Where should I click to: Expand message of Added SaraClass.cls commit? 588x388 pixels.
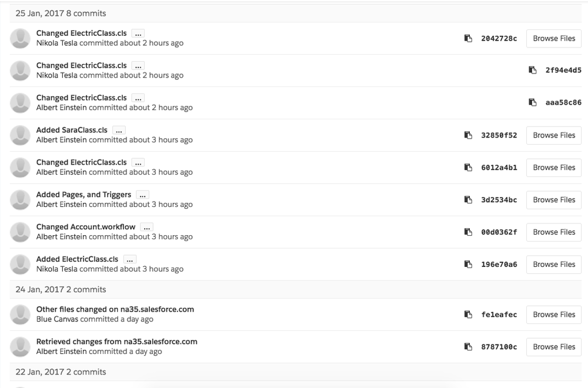[119, 130]
